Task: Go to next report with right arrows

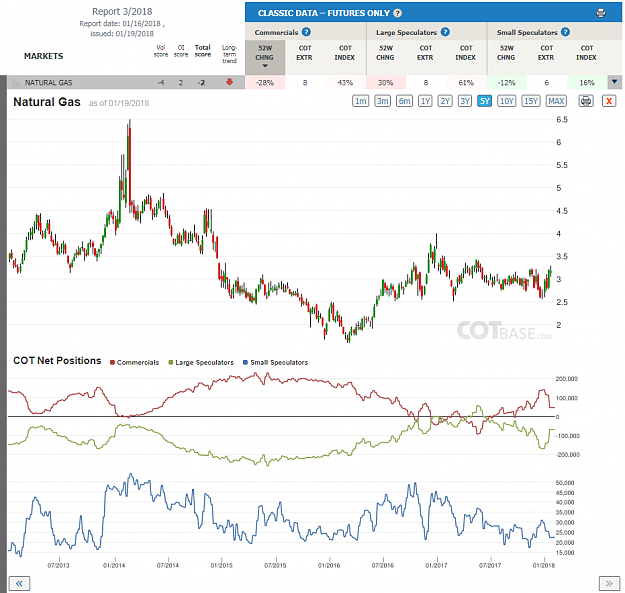Action: pos(609,584)
